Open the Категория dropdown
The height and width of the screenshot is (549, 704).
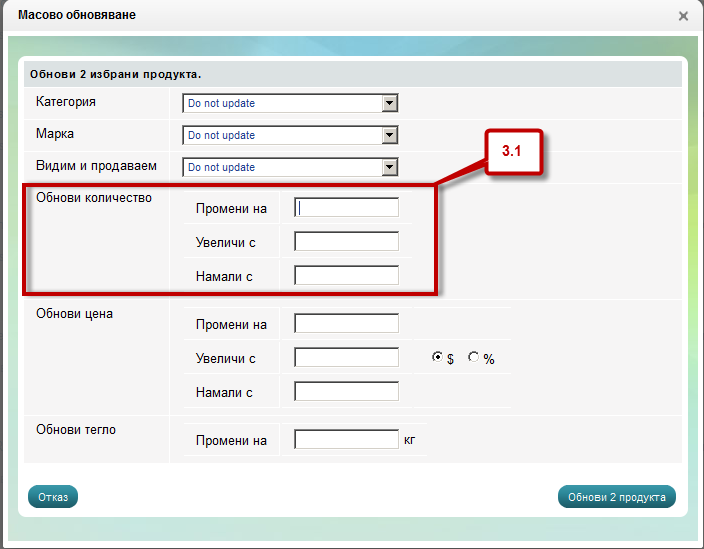[290, 103]
